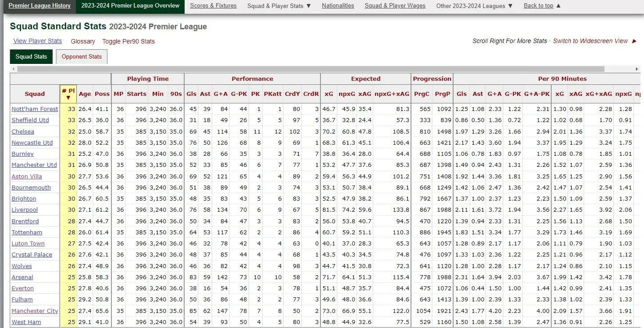Click the horizontal scrollbar of the table

pyautogui.click(x=311, y=69)
